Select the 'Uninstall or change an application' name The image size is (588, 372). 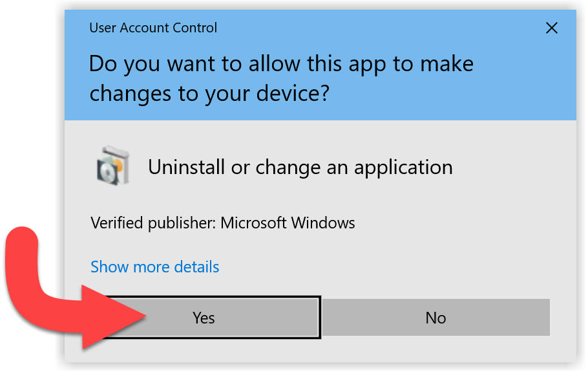point(300,167)
